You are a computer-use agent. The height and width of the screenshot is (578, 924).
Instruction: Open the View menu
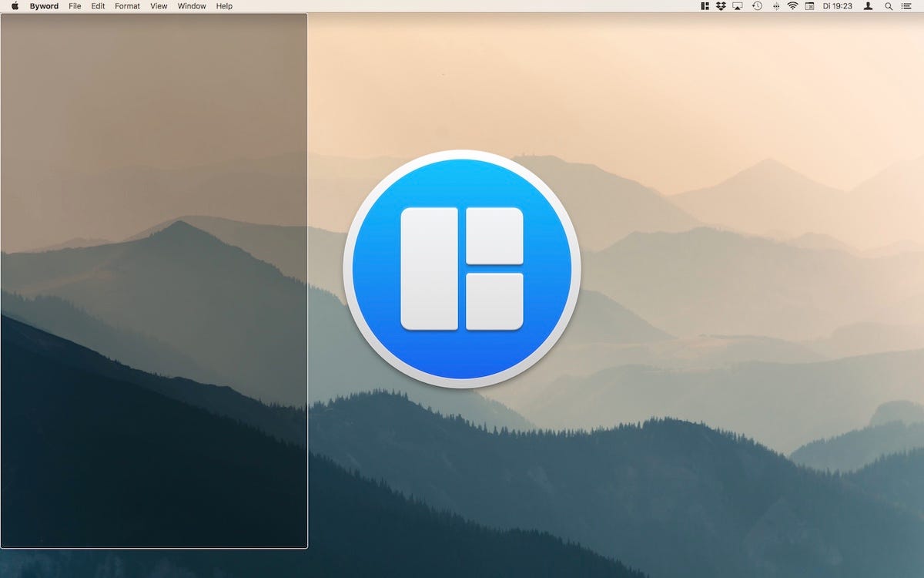pyautogui.click(x=159, y=6)
